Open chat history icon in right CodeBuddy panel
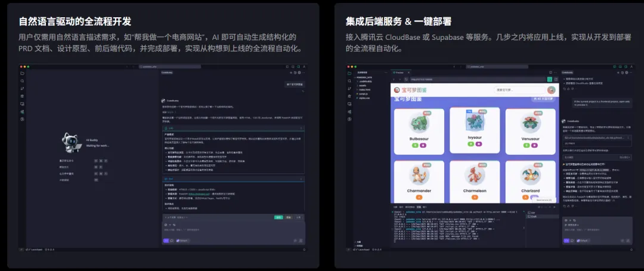The height and width of the screenshot is (271, 644). point(622,73)
